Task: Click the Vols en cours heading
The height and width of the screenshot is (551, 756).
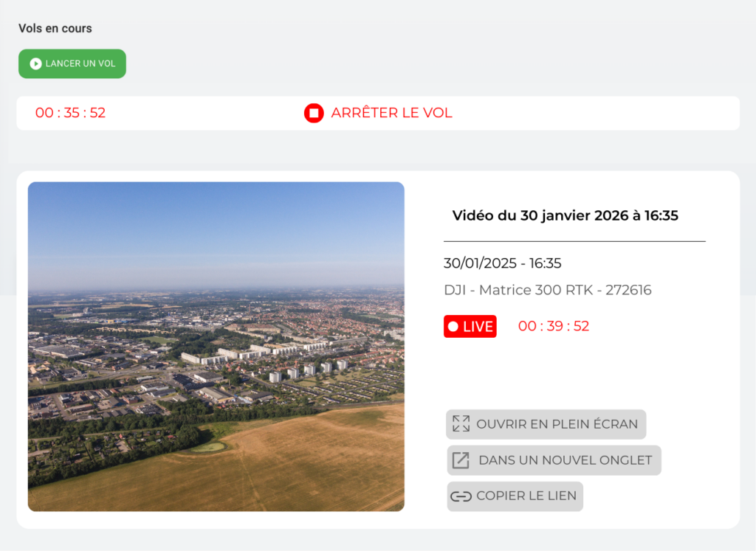Action: tap(55, 28)
